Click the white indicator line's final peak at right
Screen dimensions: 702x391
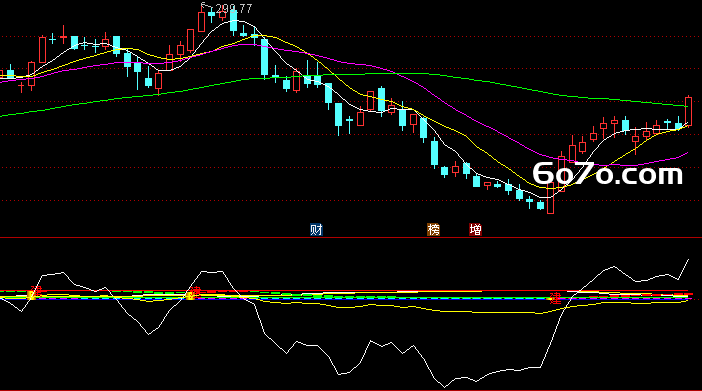[x=688, y=259]
